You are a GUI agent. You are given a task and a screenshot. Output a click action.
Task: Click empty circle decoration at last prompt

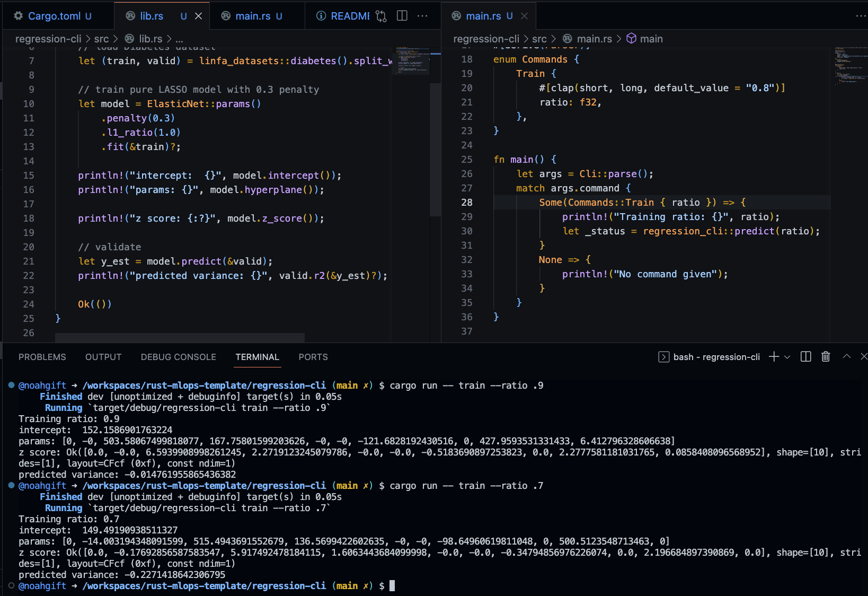[x=11, y=585]
